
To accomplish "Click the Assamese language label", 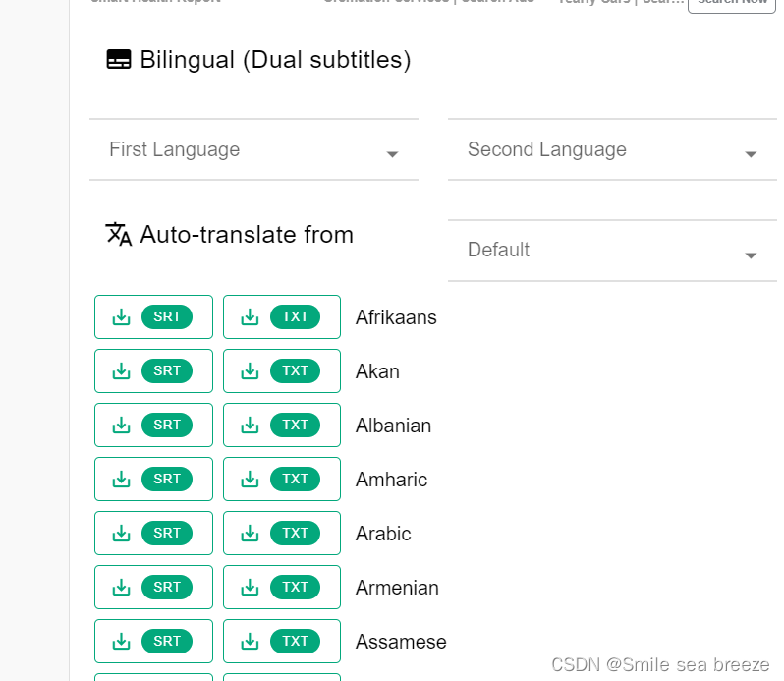I will click(x=401, y=642).
